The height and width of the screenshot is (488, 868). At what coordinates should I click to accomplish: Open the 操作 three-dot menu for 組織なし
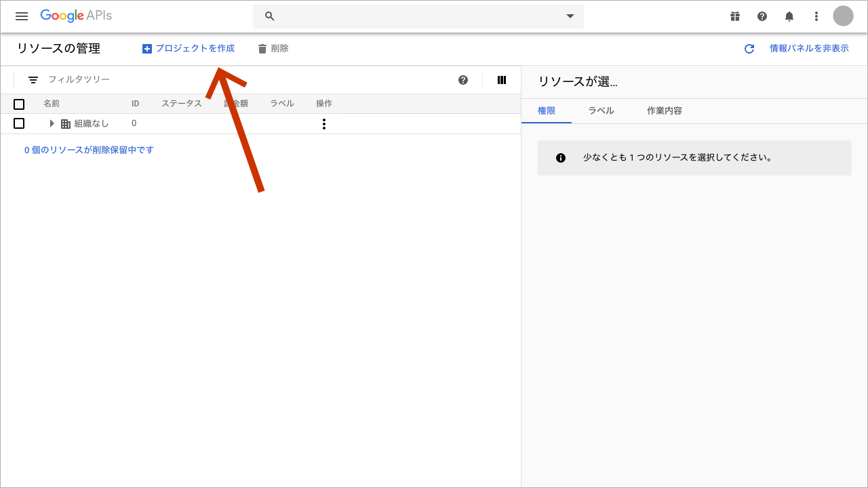coord(323,124)
